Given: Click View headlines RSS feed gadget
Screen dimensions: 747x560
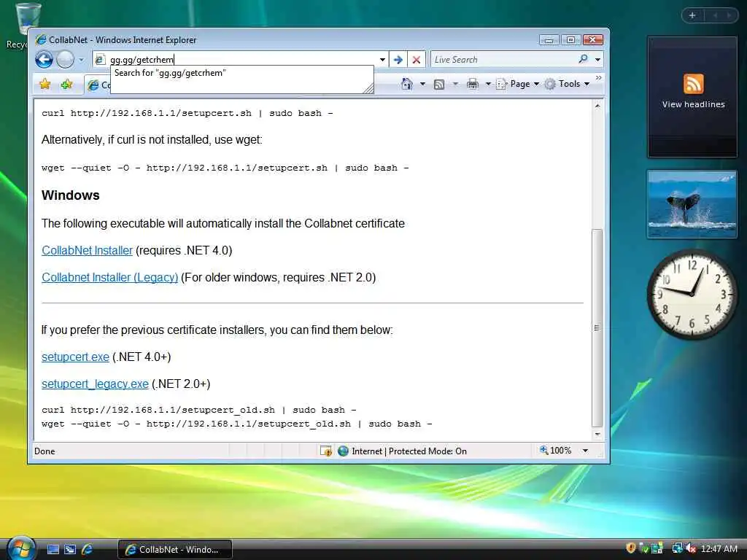Looking at the screenshot, I should pyautogui.click(x=692, y=97).
